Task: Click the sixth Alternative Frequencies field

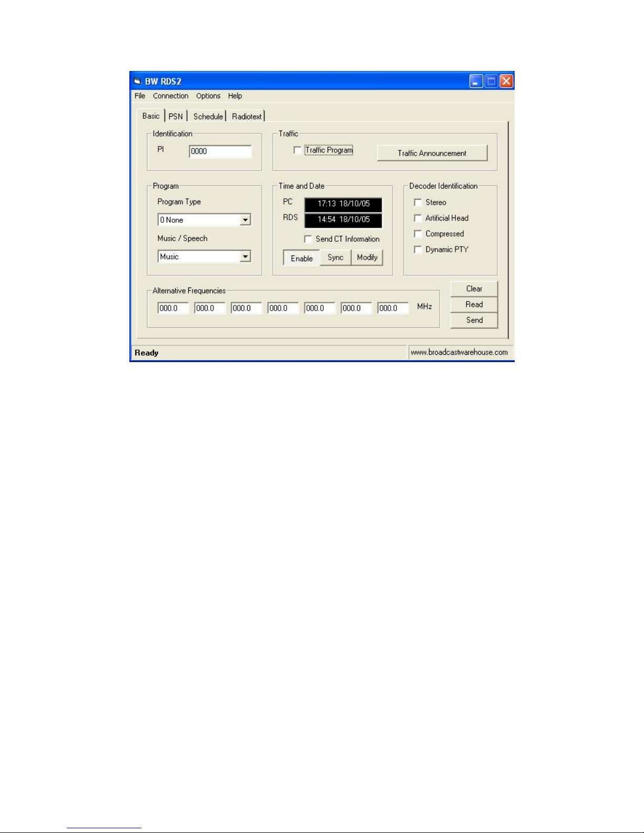Action: [x=356, y=308]
